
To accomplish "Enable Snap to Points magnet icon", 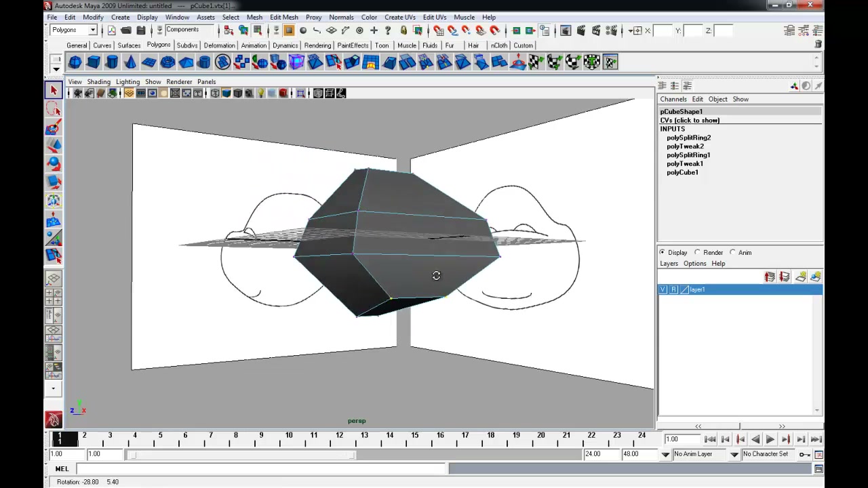I will pos(467,30).
